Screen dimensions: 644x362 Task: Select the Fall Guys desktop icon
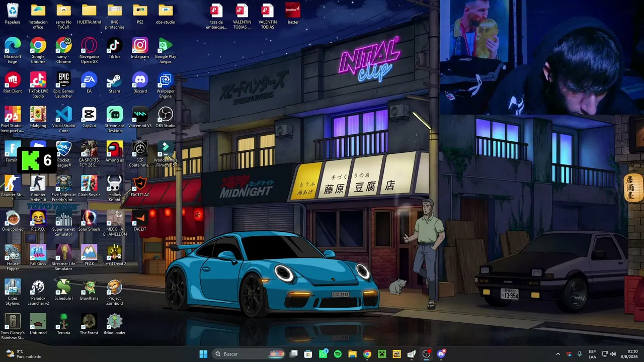(x=38, y=255)
